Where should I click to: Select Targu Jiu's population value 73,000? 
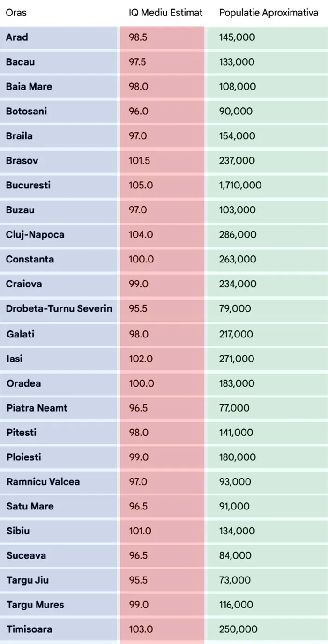pos(235,580)
